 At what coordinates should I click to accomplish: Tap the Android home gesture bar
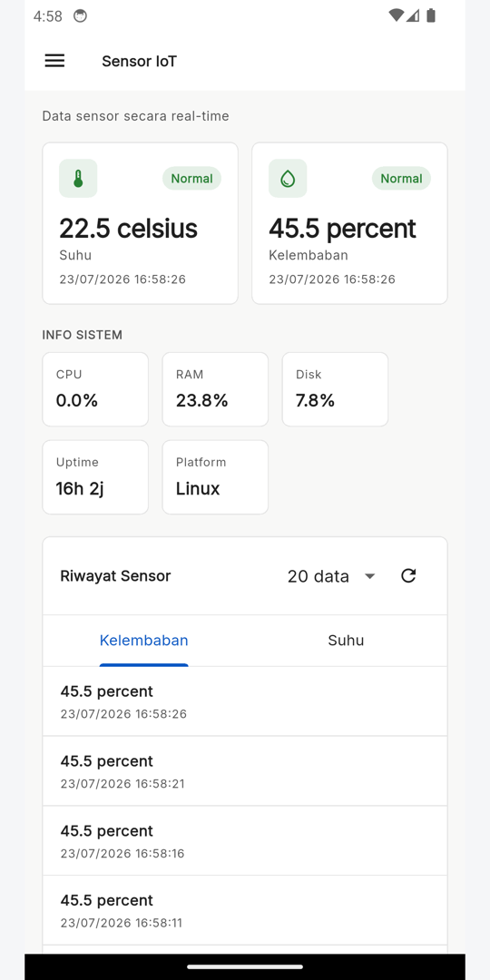tap(245, 967)
